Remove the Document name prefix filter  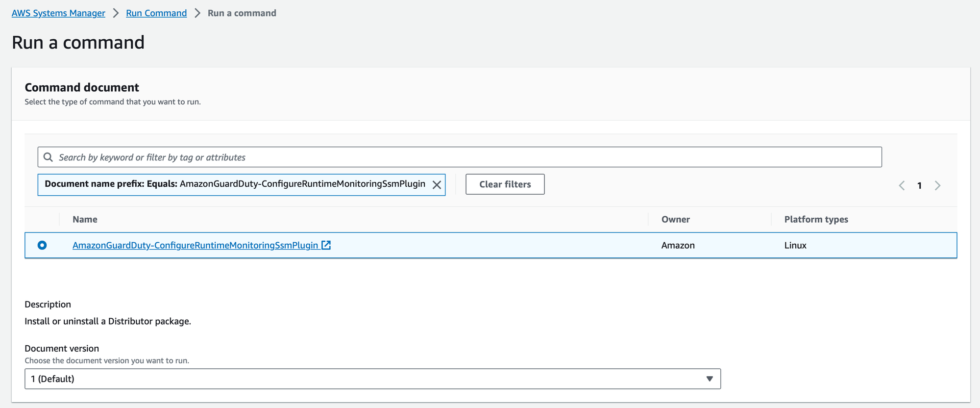[x=437, y=185]
